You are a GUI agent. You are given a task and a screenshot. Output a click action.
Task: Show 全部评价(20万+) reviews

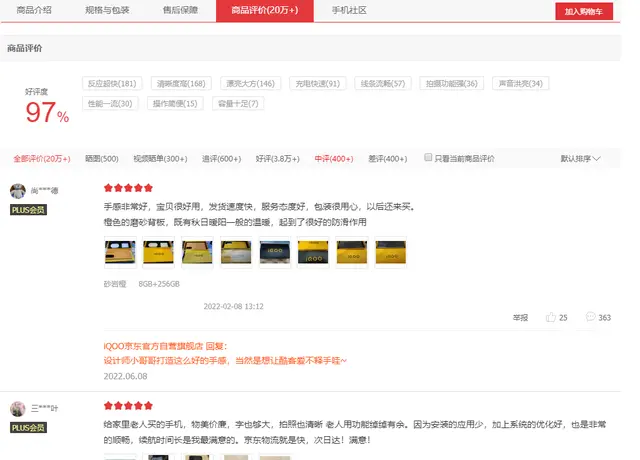click(x=42, y=159)
